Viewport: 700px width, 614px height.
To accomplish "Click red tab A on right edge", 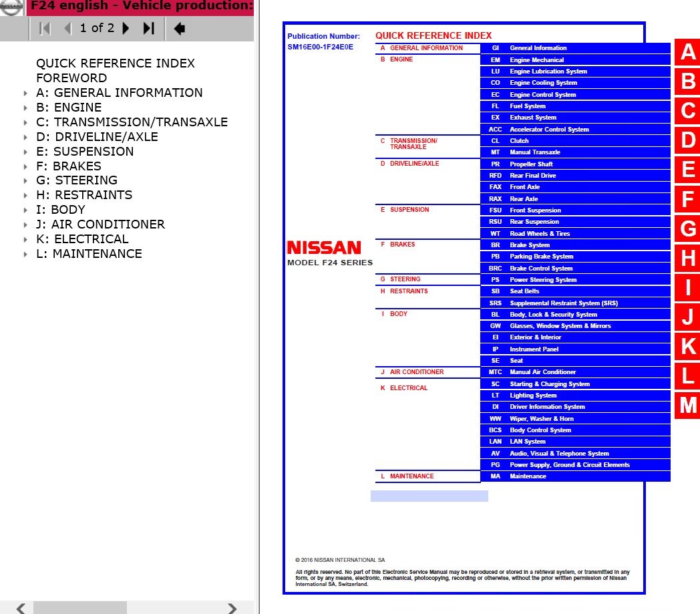I will pos(687,52).
